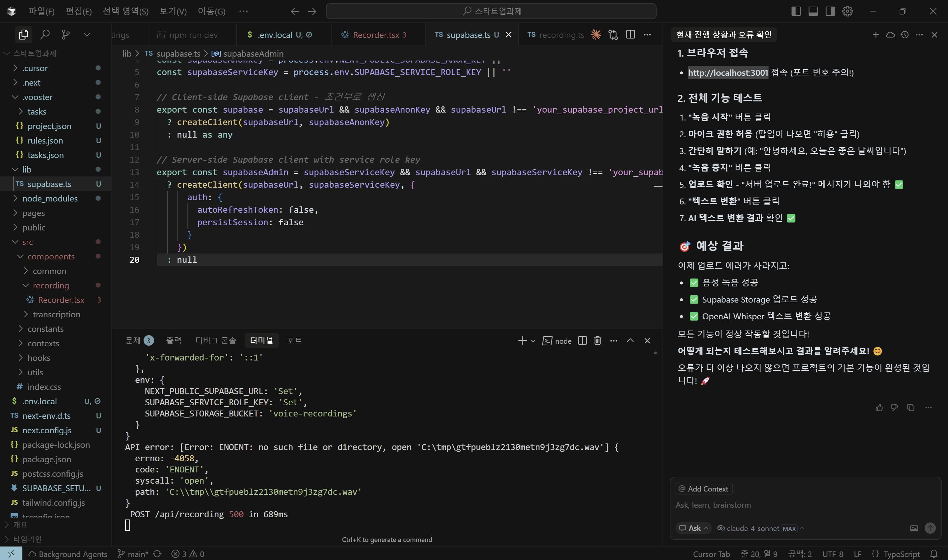Close the bottom terminal panel
Viewport: 948px width, 560px height.
point(647,341)
